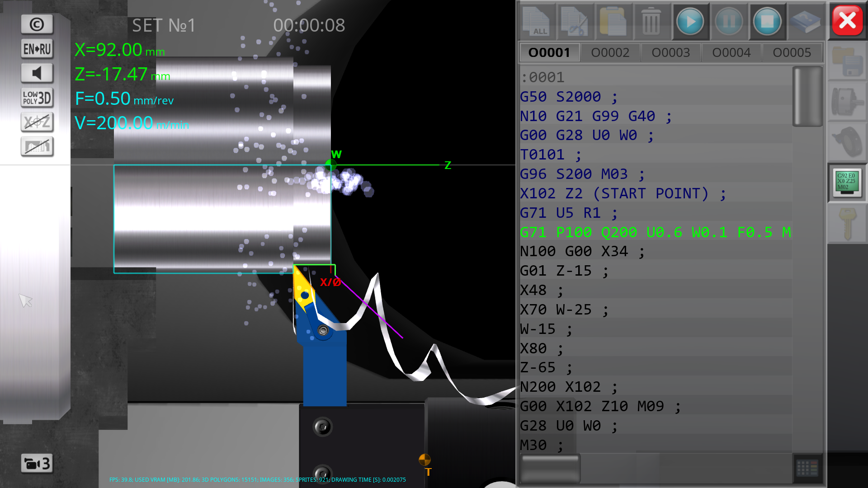Mute sound with the speaker button
868x488 pixels.
click(37, 73)
